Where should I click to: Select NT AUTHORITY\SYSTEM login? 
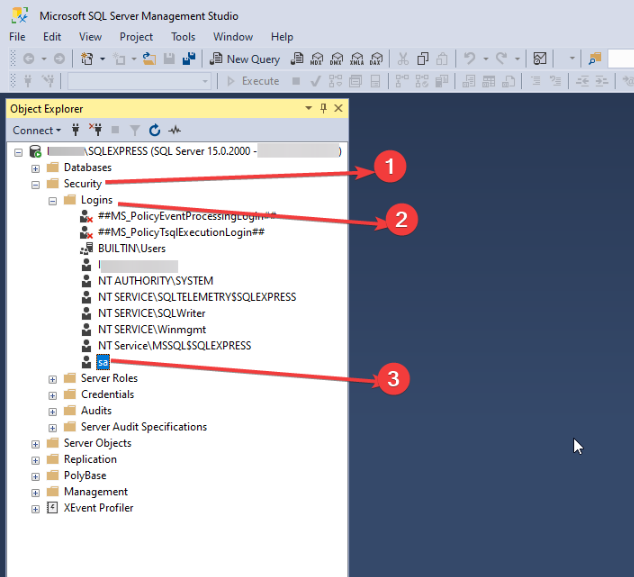(156, 281)
